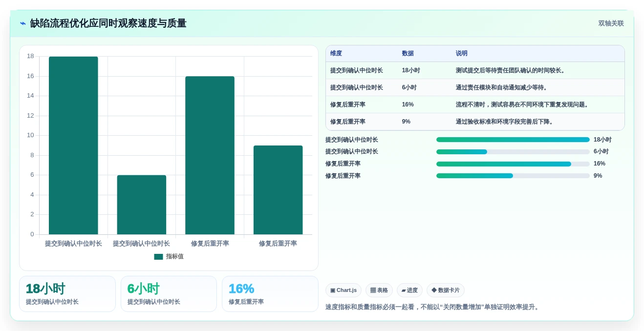Click the footer note starting 速度指标和质量指标

point(433,307)
